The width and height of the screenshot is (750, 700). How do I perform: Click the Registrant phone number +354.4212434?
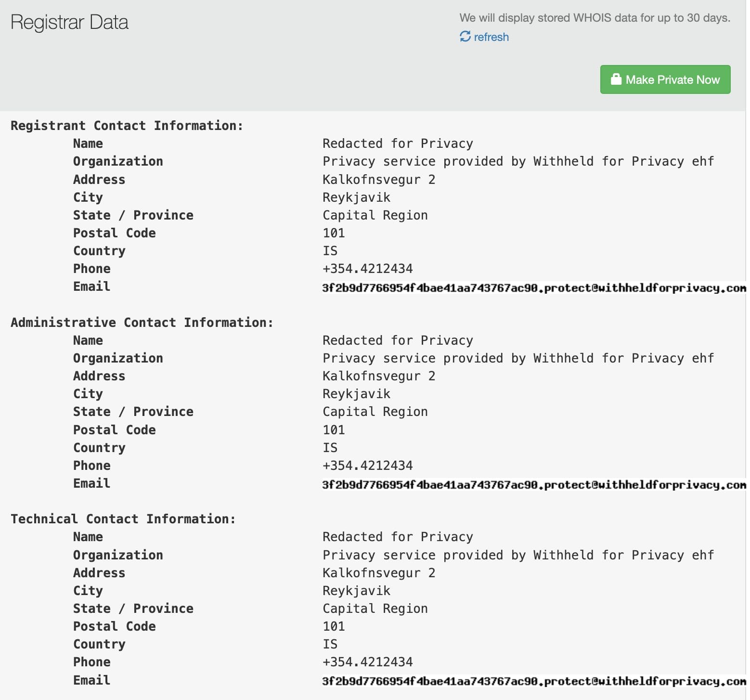coord(367,269)
